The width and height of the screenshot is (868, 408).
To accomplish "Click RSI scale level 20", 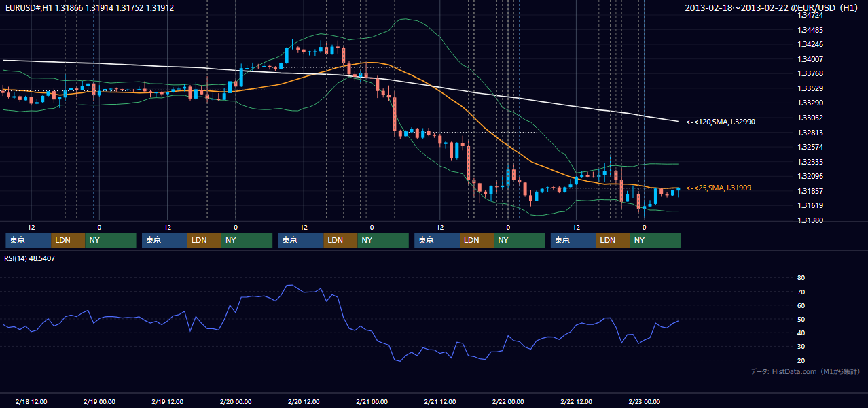I will (801, 360).
